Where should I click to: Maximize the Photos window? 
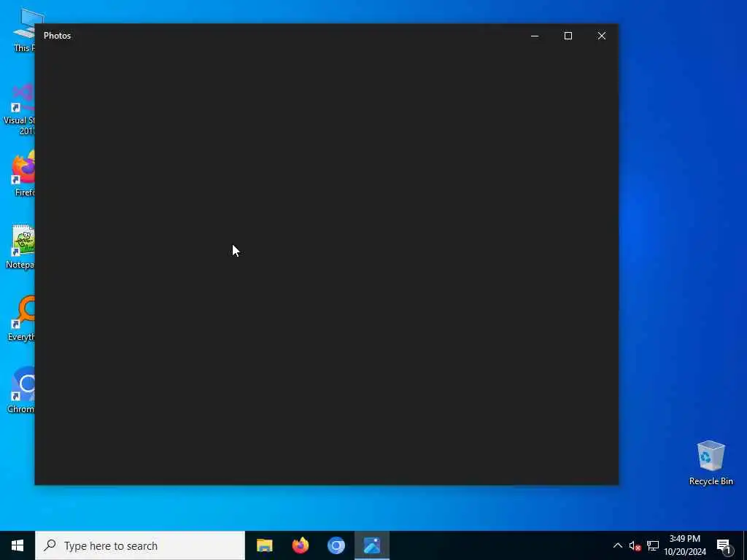coord(568,36)
